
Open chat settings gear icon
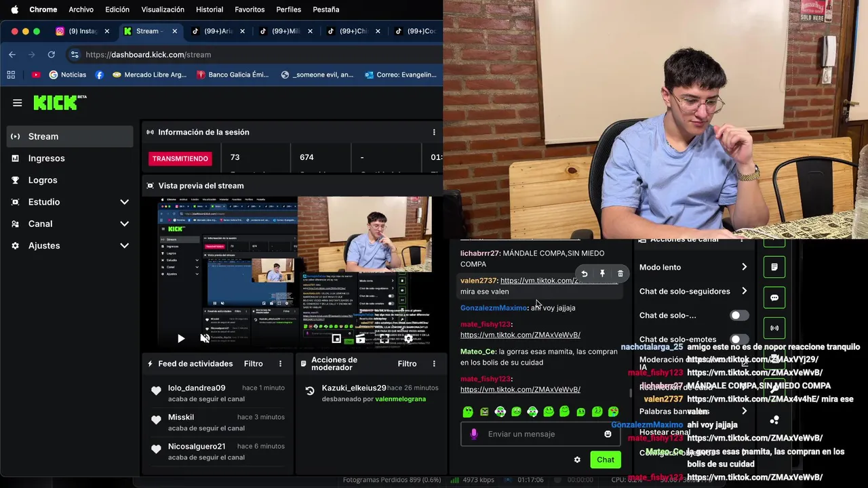[x=577, y=460]
